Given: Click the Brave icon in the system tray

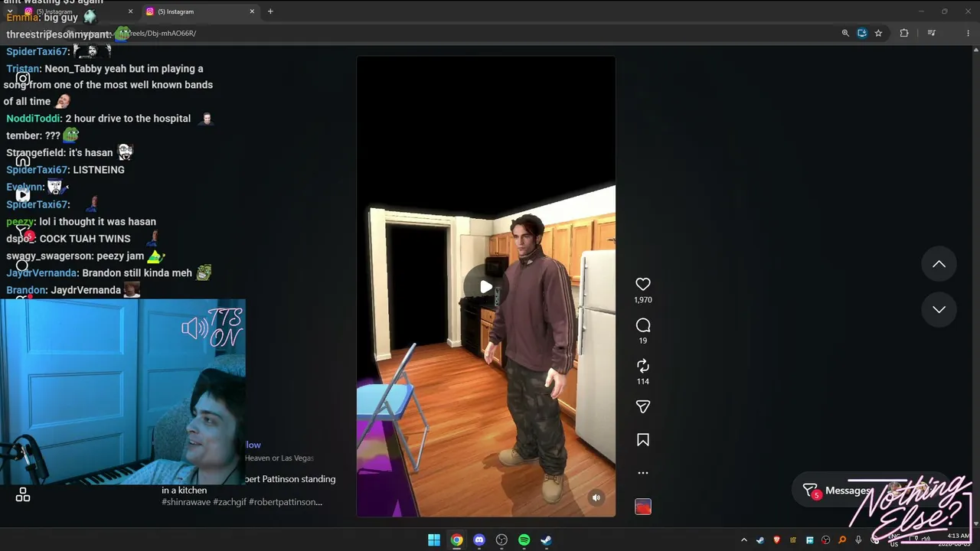Looking at the screenshot, I should (776, 540).
